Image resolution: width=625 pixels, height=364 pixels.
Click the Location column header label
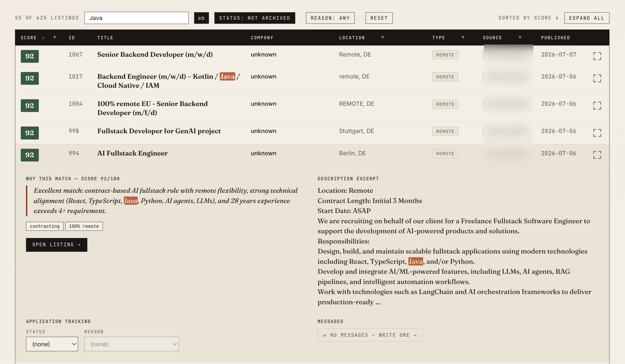point(352,37)
